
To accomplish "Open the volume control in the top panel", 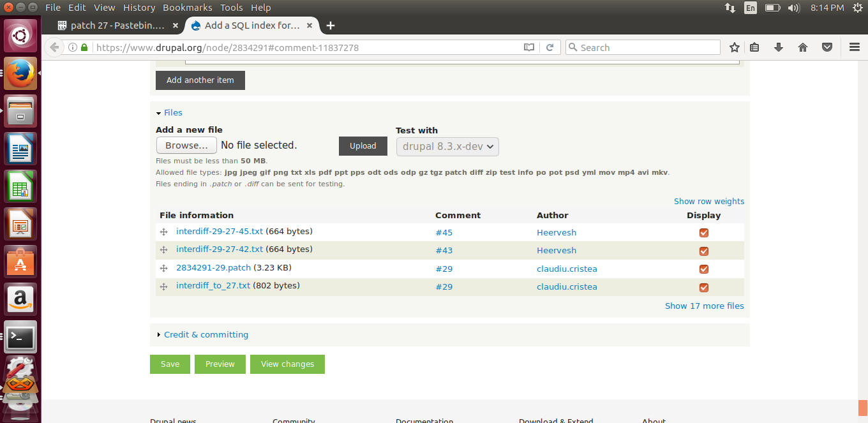I will 793,9.
